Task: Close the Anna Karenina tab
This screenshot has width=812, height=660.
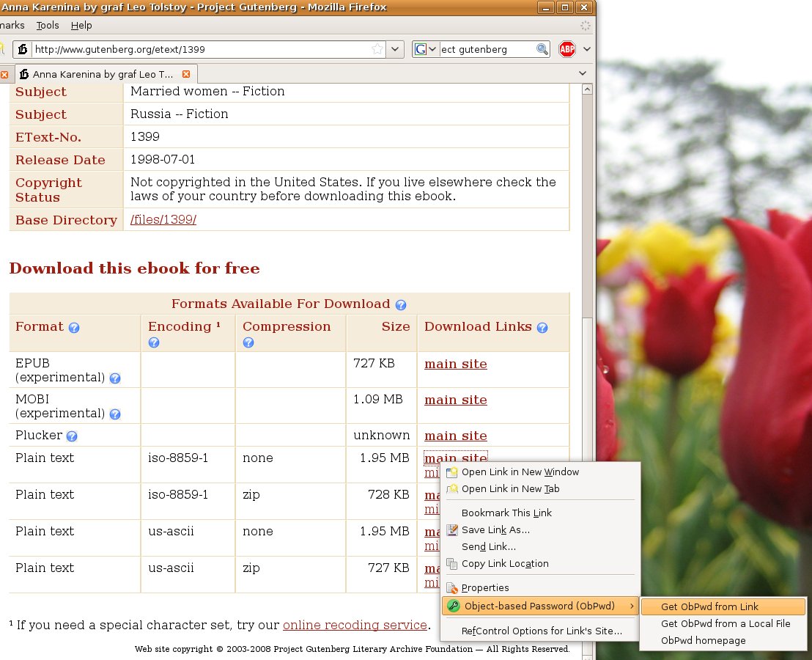Action: [x=186, y=74]
